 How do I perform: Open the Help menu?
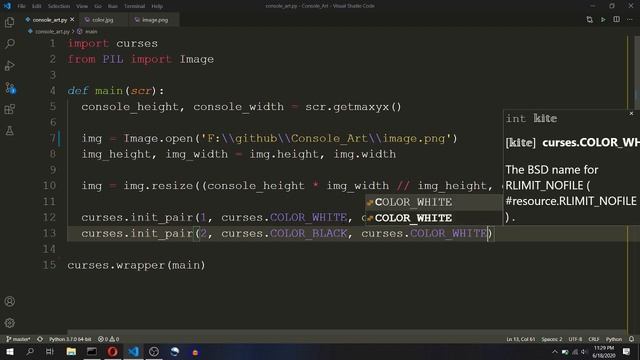point(157,6)
